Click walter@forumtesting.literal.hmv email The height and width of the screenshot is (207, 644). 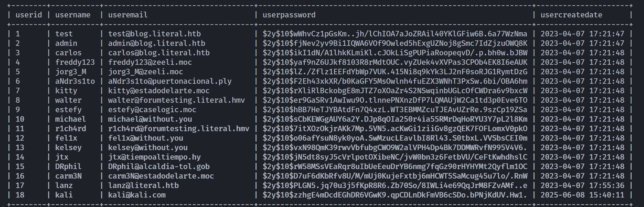point(176,100)
